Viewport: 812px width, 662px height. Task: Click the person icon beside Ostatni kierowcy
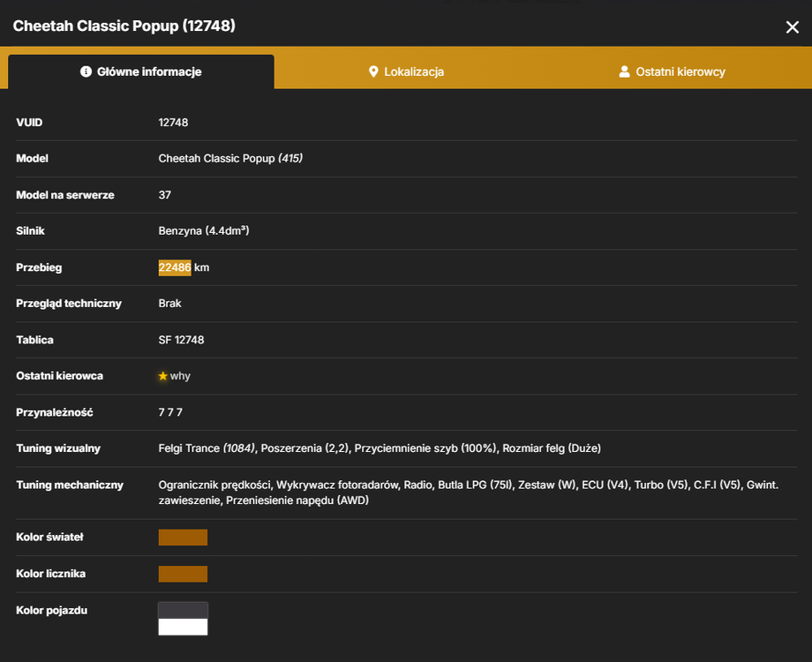click(624, 71)
